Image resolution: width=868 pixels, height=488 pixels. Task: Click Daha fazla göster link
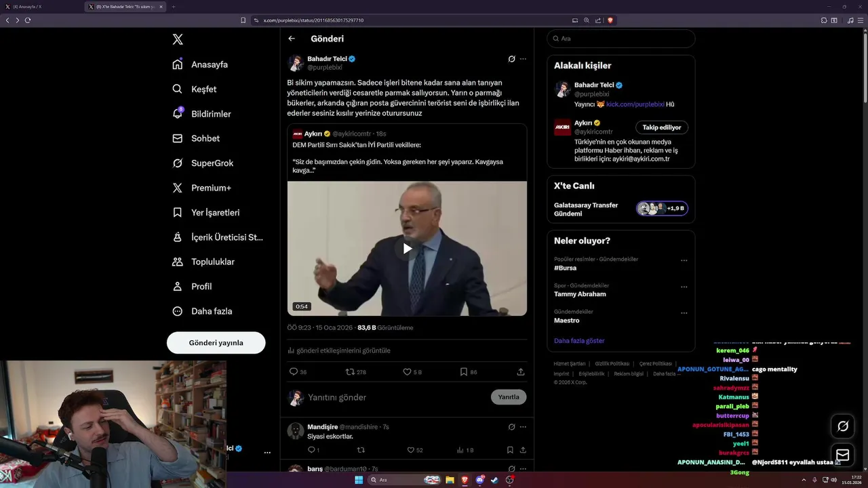click(579, 341)
